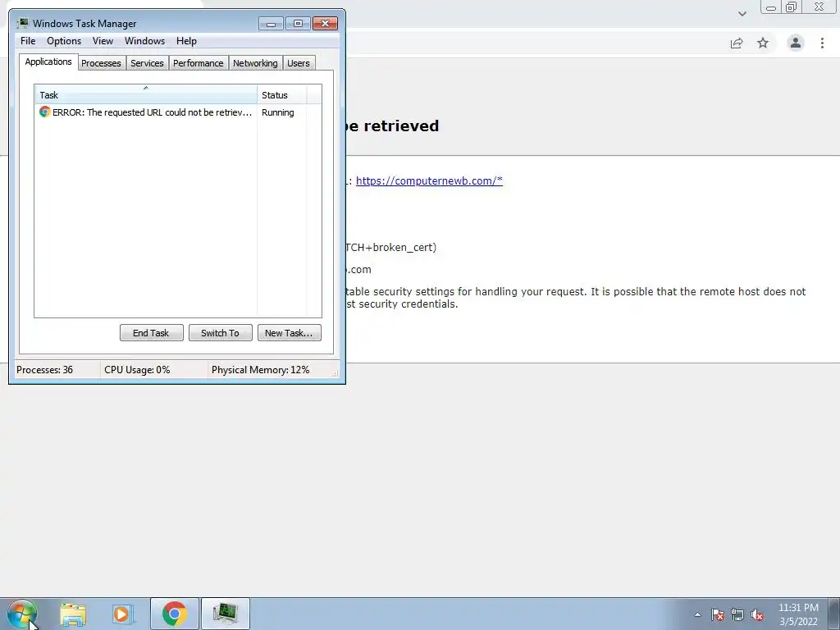Click the End Task button

(x=151, y=333)
